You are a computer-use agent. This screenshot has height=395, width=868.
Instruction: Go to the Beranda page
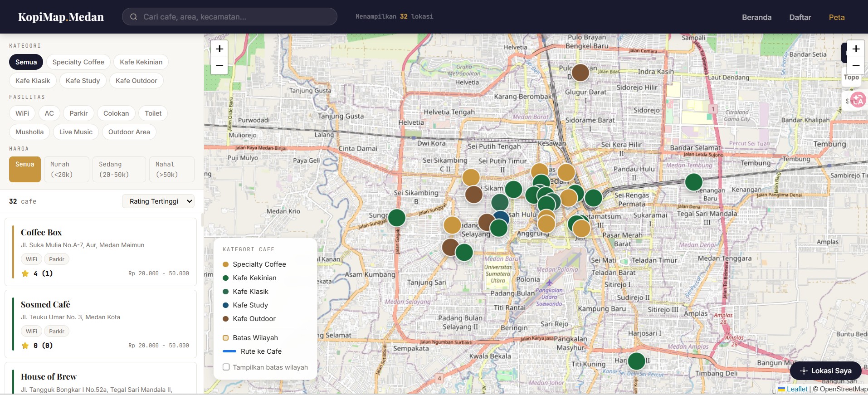756,17
